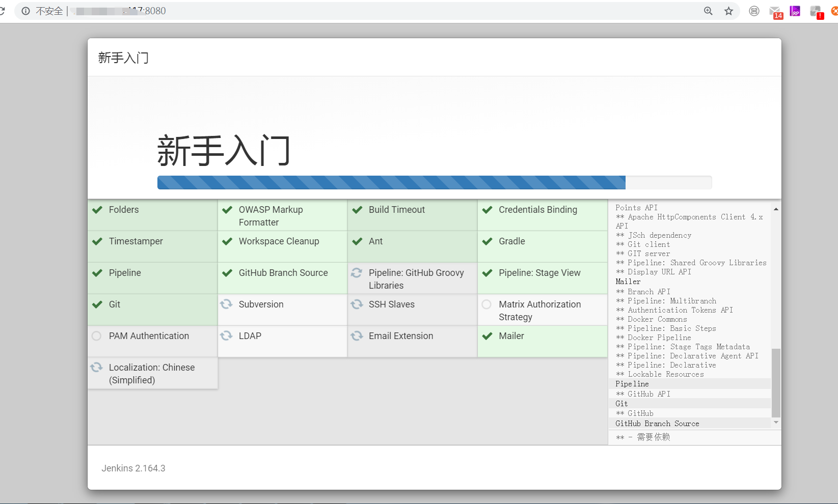Click the checkmark icon beside Folders plugin
Screen dimensions: 838x504
pos(97,209)
